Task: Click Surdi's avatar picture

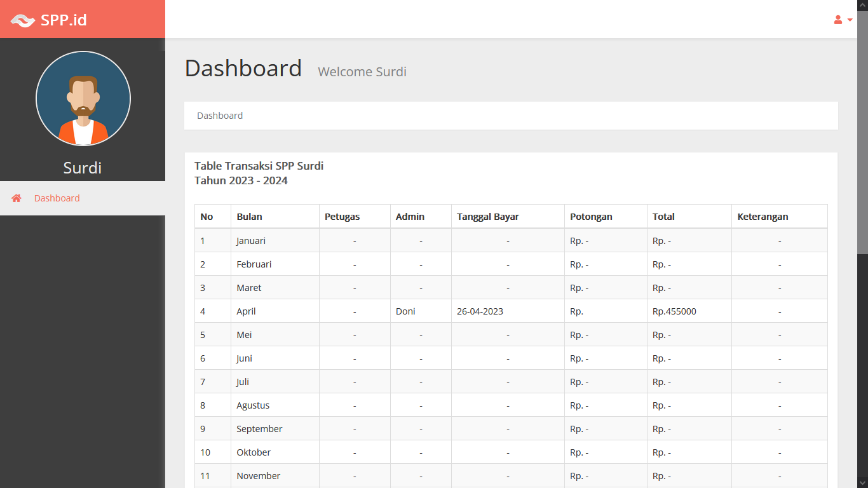Action: [x=83, y=98]
